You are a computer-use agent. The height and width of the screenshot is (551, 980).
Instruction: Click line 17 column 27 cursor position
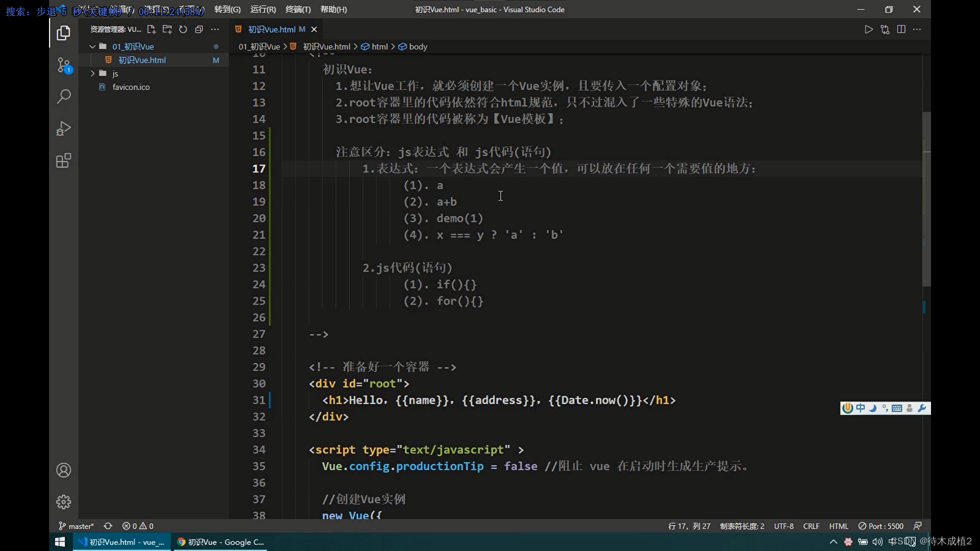(x=689, y=526)
